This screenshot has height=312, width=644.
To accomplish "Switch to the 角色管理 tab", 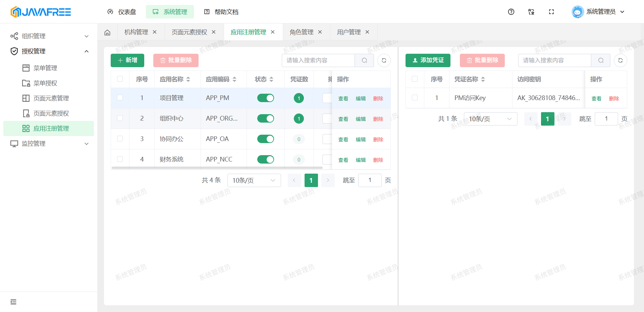I will 301,32.
